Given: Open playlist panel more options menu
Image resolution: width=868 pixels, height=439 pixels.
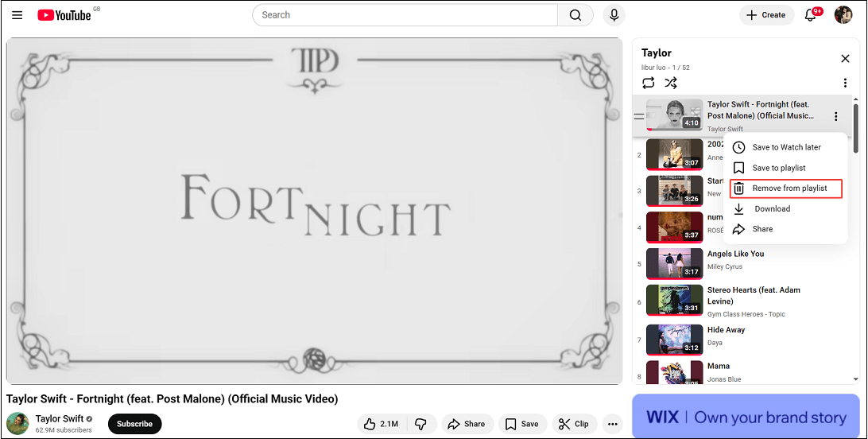Looking at the screenshot, I should tap(845, 83).
